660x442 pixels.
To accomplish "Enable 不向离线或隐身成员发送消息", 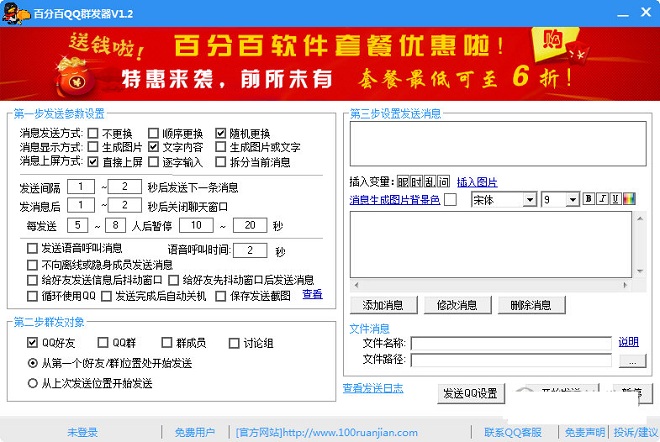I will point(32,265).
